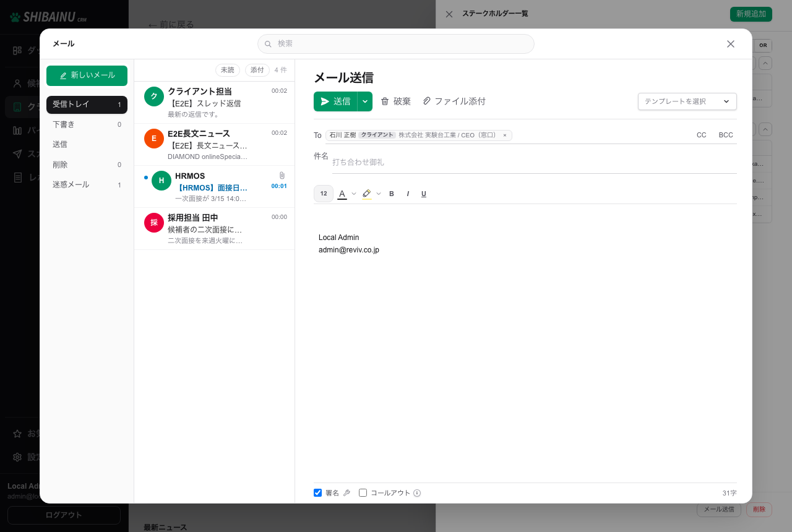Remove recipient 石川 正樹 using the × icon

click(x=505, y=135)
